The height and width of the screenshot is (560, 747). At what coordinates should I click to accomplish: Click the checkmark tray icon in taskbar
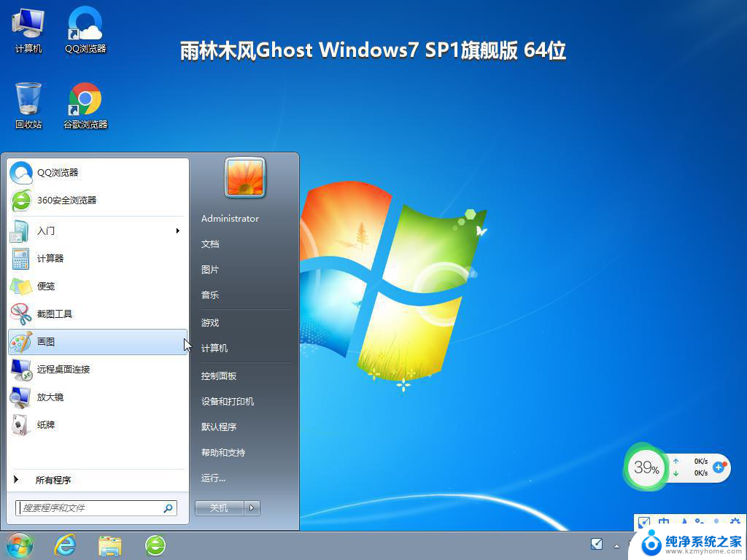597,544
